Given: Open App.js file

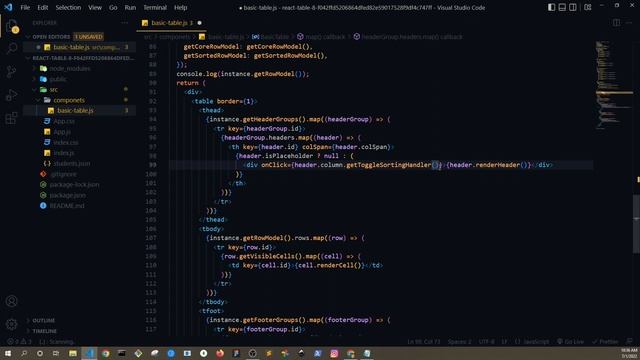Looking at the screenshot, I should coord(62,132).
